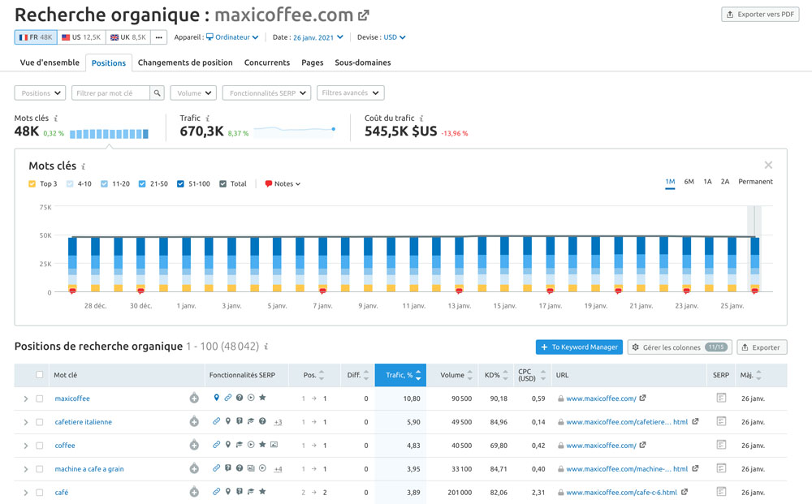This screenshot has width=812, height=504.
Task: Open info icon next to Coût du trafic
Action: coord(421,118)
